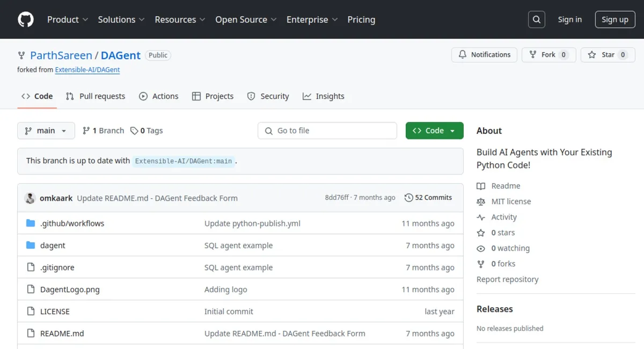Click the eye icon beside 0 watching
Screen dimensions: 644x349
(x=481, y=248)
